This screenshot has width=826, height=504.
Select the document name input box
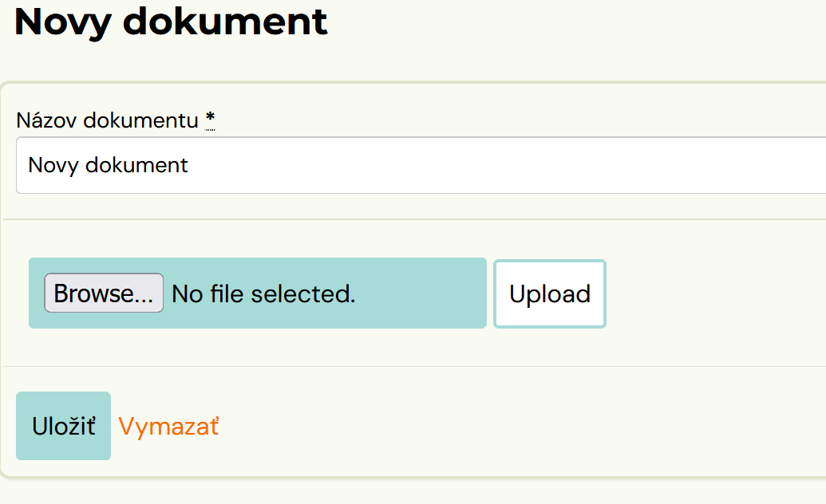(x=421, y=165)
